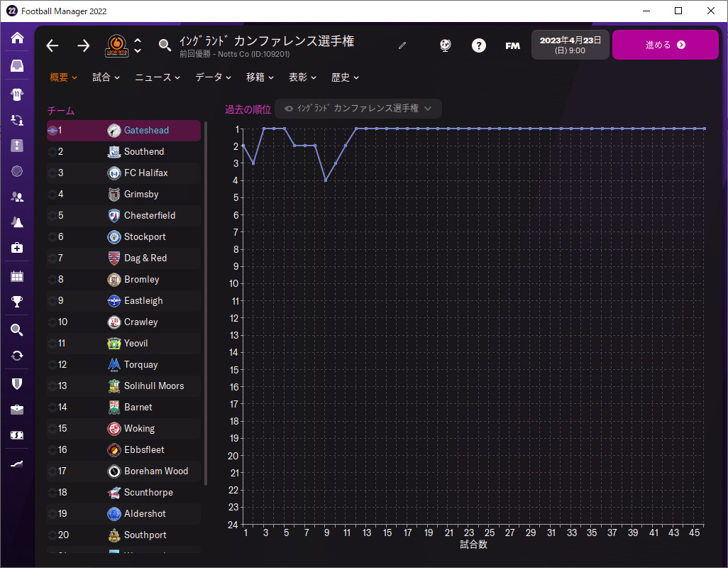This screenshot has width=728, height=568.
Task: Click the team list scrollbar
Action: click(x=206, y=304)
